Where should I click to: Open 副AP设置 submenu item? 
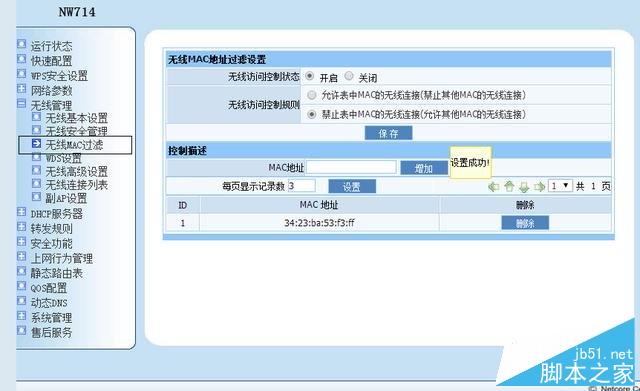click(x=66, y=198)
